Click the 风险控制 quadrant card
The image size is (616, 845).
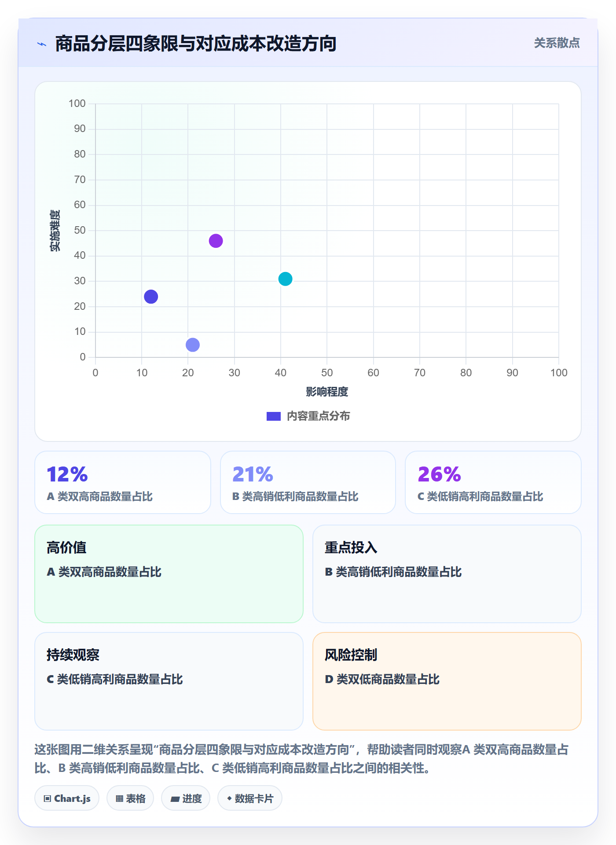coord(447,681)
